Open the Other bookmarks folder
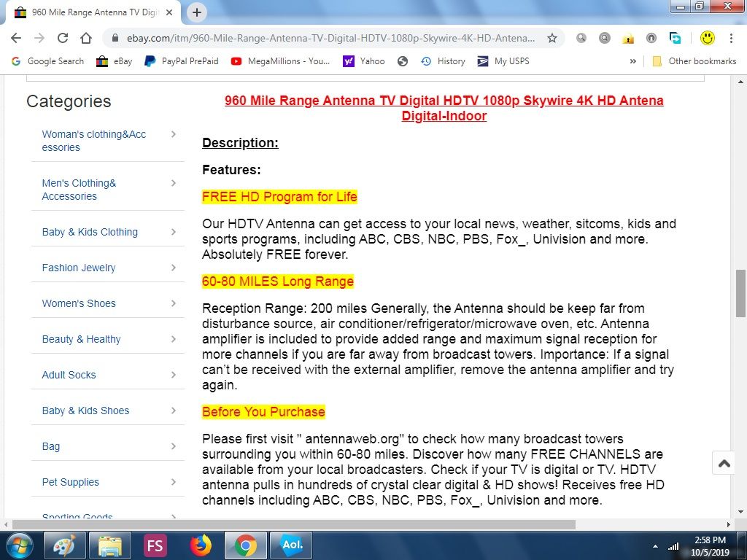This screenshot has height=560, width=747. click(x=694, y=61)
